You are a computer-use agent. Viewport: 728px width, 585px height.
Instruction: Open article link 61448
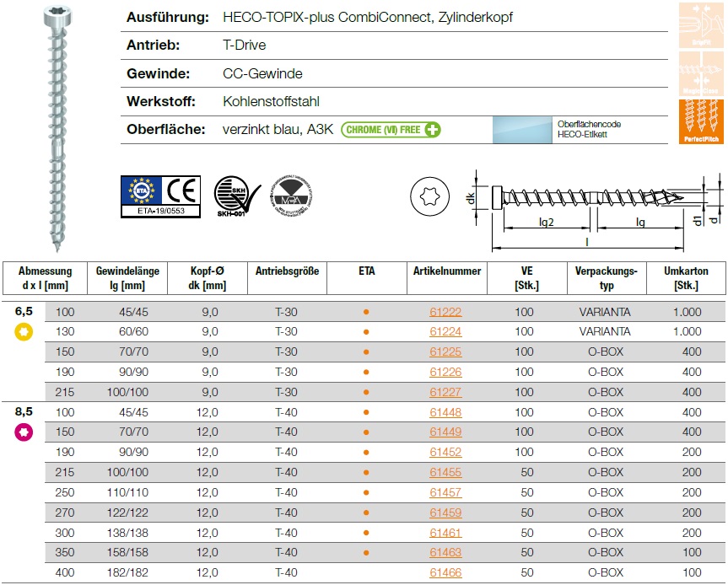tap(445, 412)
